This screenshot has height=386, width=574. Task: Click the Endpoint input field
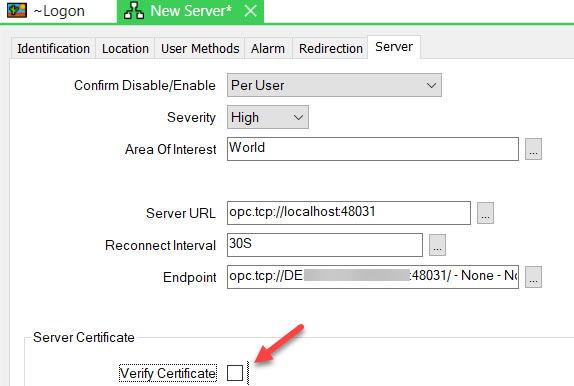[373, 277]
